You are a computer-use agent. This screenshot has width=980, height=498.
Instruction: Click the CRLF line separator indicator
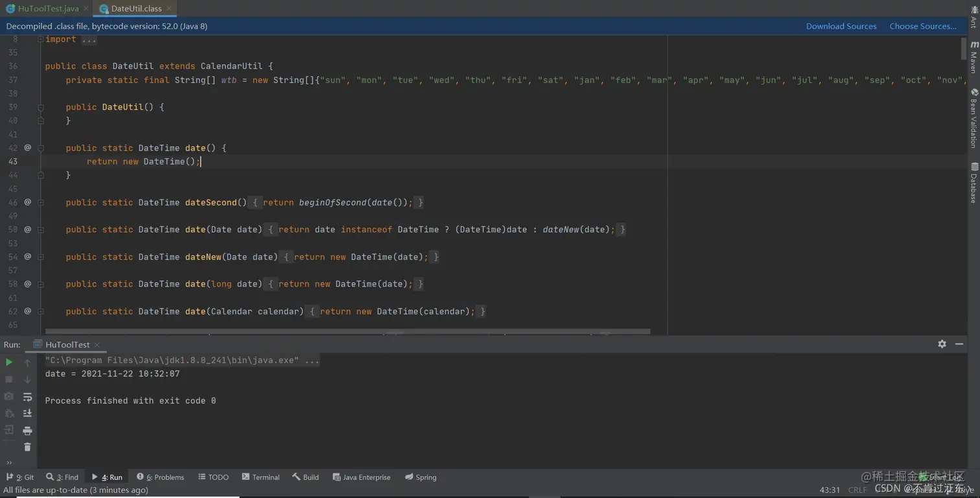pos(857,490)
